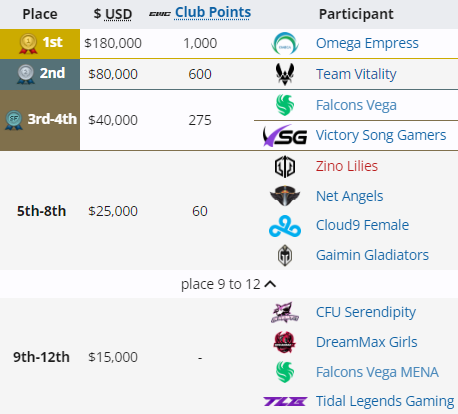Click the TLG Tidal Legends Gaming logo
This screenshot has width=458, height=414.
pyautogui.click(x=285, y=401)
